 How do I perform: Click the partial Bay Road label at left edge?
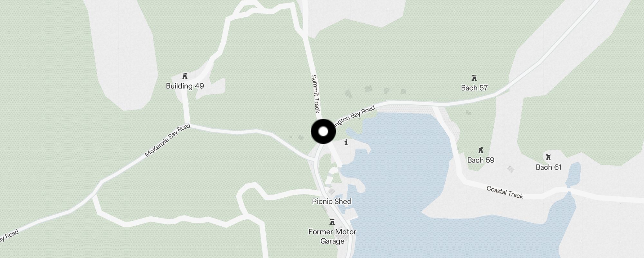point(9,235)
